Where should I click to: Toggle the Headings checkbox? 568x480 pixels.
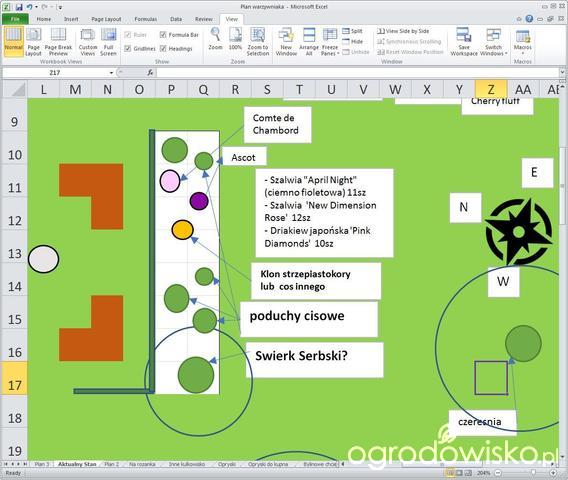163,48
